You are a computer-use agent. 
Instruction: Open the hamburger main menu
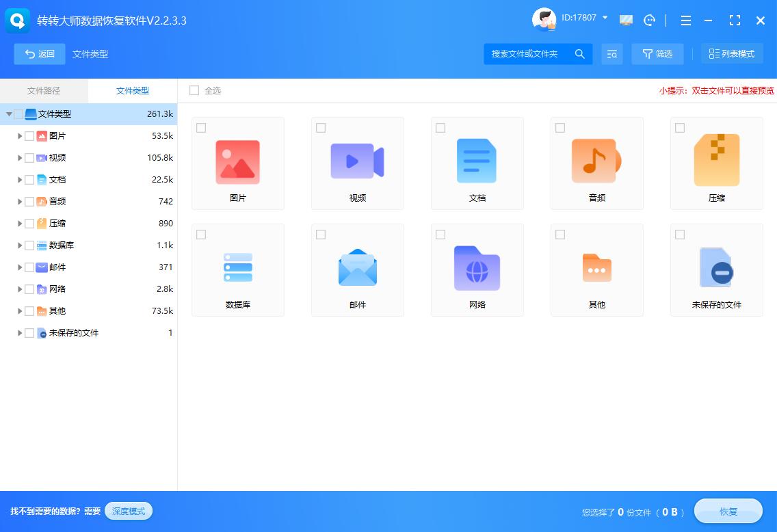685,21
